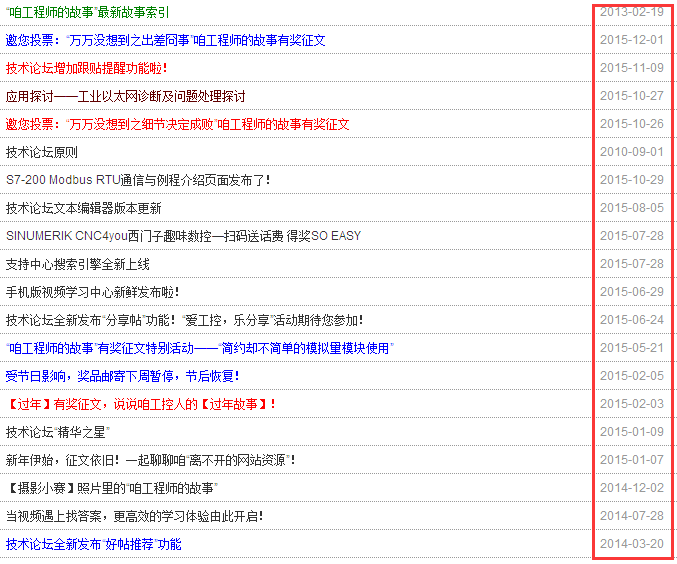Open 当视频遇上找答案 post
Viewport: 677px width, 564px height.
(x=134, y=516)
